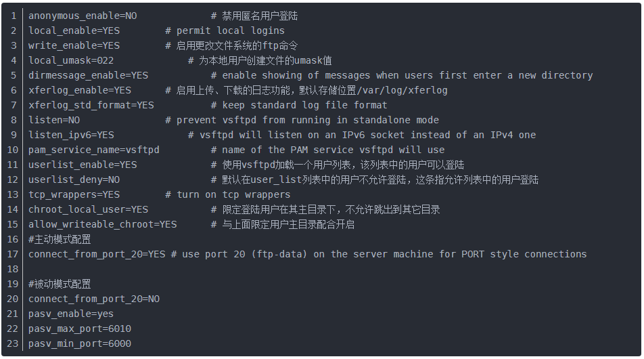Click the pasv_enable=yes line

71,314
